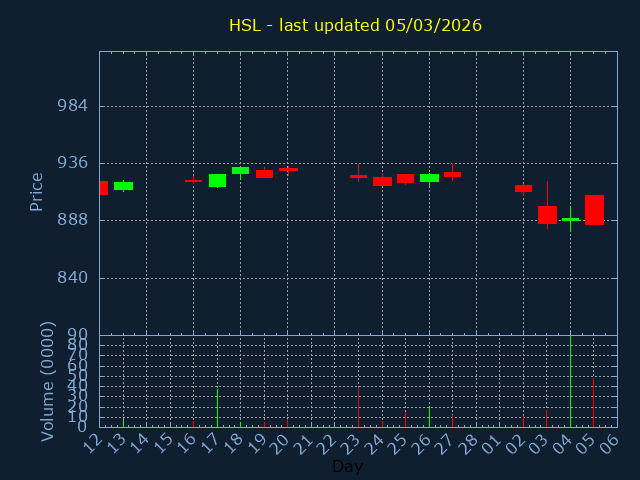Select the day 12 tick label

pos(93,442)
